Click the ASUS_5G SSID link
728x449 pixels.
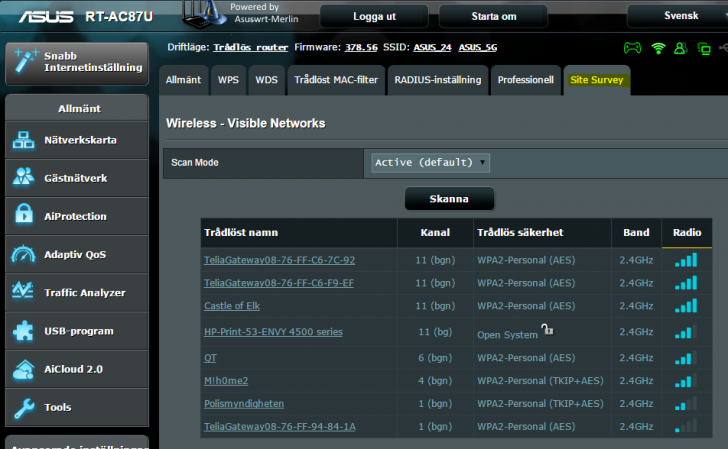click(x=478, y=47)
